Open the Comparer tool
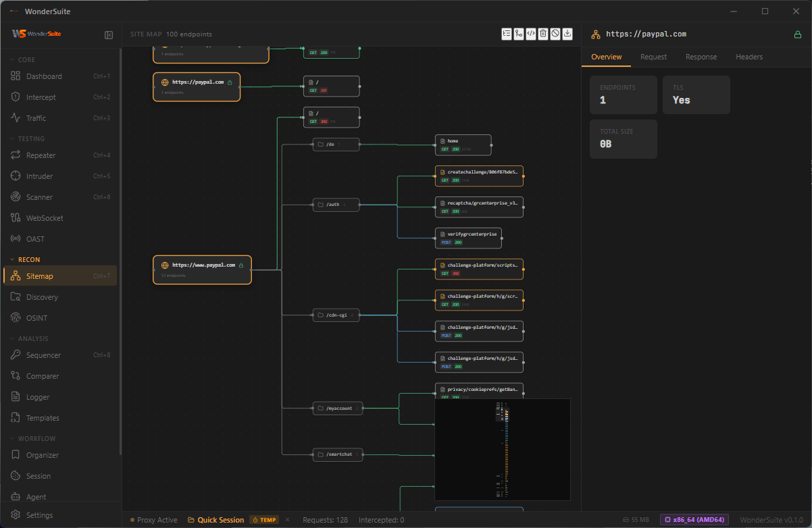The height and width of the screenshot is (528, 812). point(60,376)
